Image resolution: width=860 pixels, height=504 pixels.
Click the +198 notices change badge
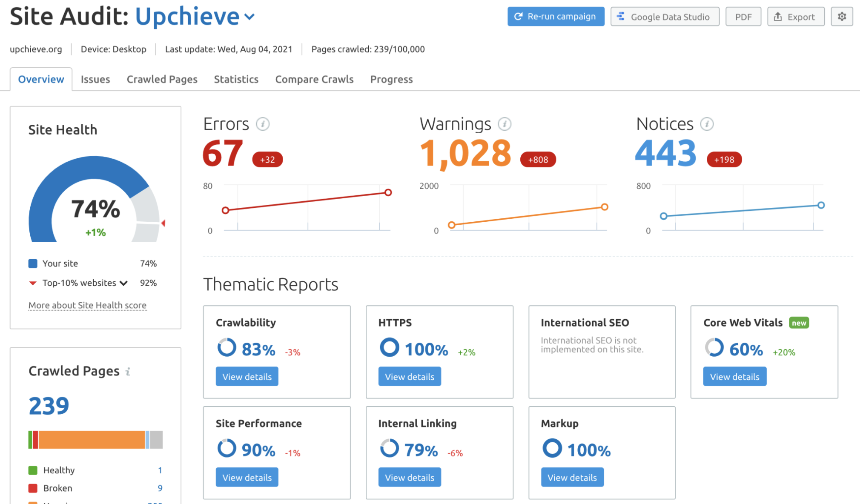tap(724, 160)
